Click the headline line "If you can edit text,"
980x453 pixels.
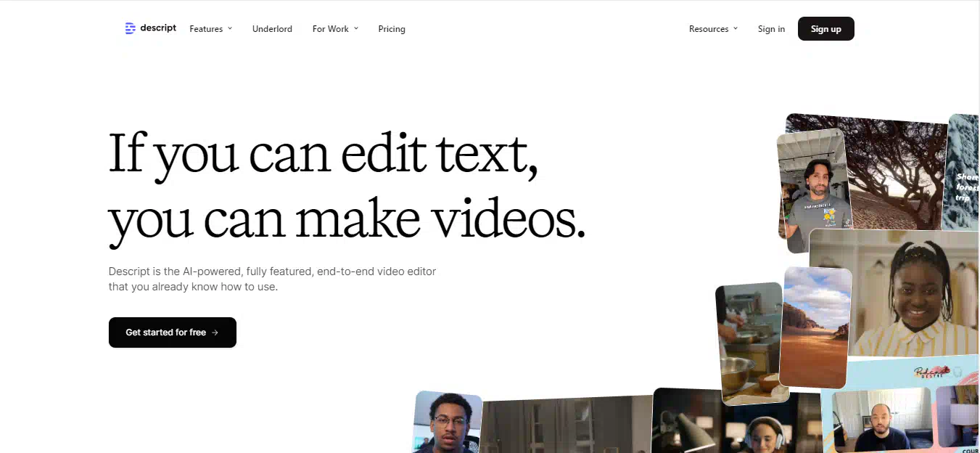click(324, 156)
